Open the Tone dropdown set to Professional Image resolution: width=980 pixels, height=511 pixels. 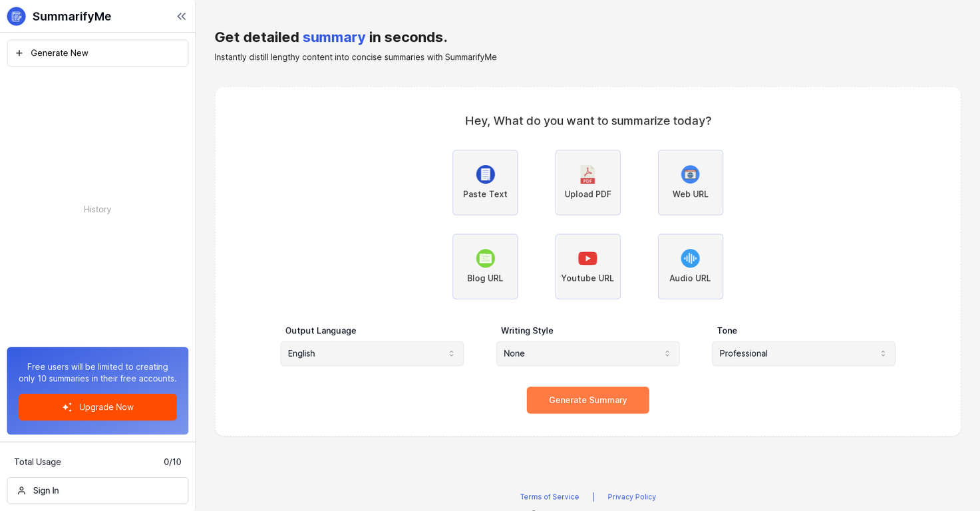tap(803, 353)
